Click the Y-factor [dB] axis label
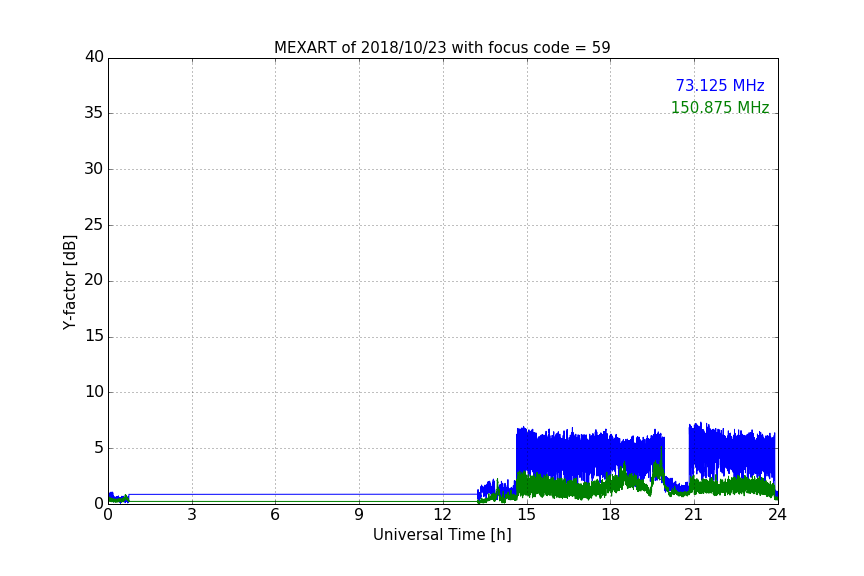This screenshot has width=864, height=576. pos(69,282)
